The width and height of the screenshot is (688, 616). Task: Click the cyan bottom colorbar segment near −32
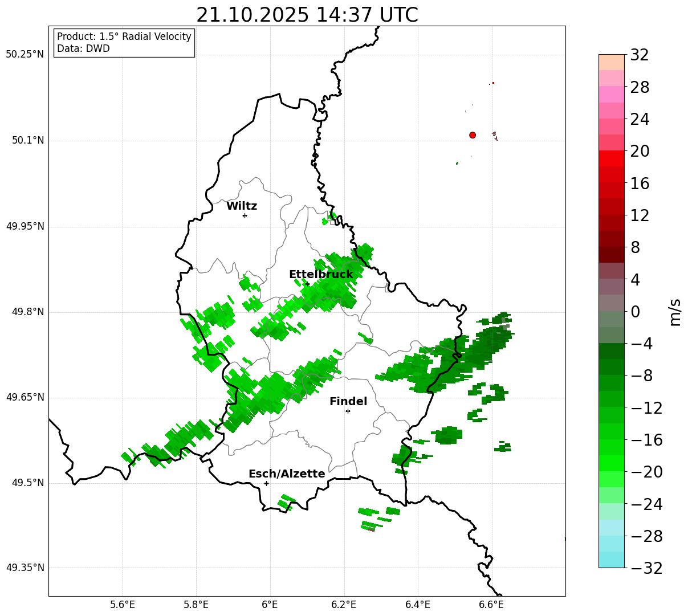coord(612,560)
